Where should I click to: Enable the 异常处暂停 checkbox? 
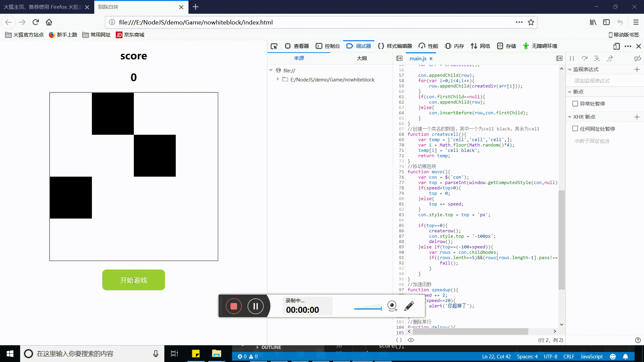[x=575, y=104]
